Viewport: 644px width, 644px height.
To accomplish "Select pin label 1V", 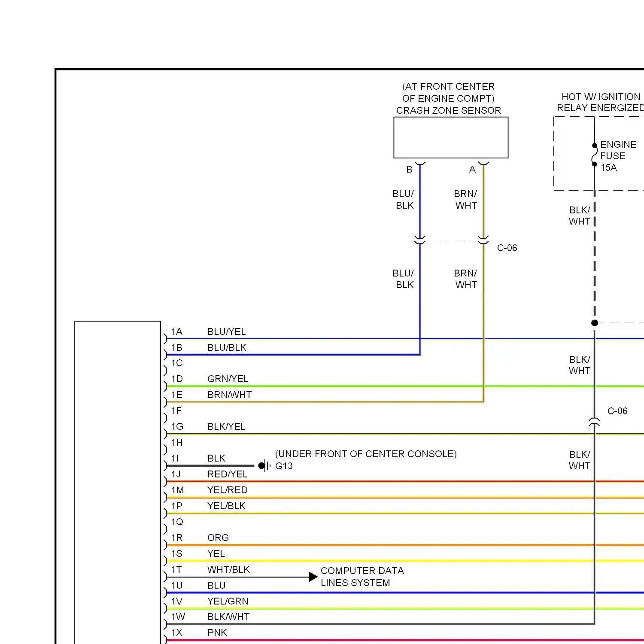I will pyautogui.click(x=177, y=601).
